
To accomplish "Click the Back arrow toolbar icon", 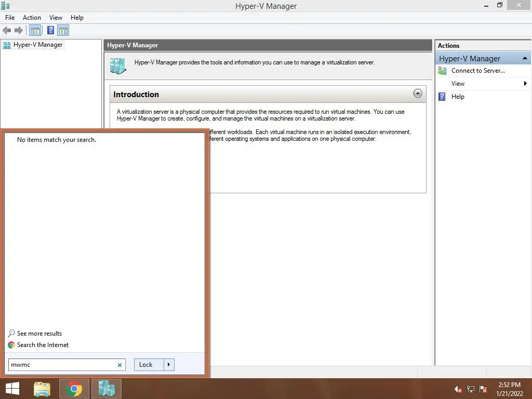I will pos(7,31).
